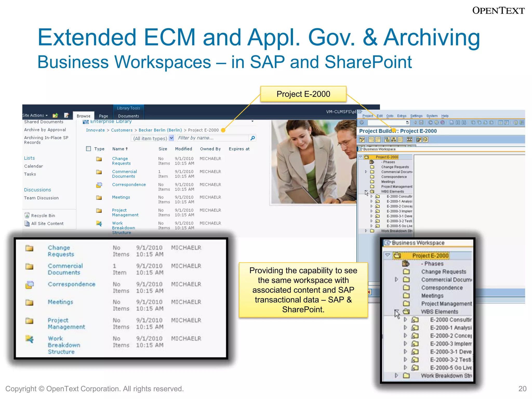Screen dimensions: 532x399
Task: Open the Team Discussion sidebar link
Action: pos(41,198)
